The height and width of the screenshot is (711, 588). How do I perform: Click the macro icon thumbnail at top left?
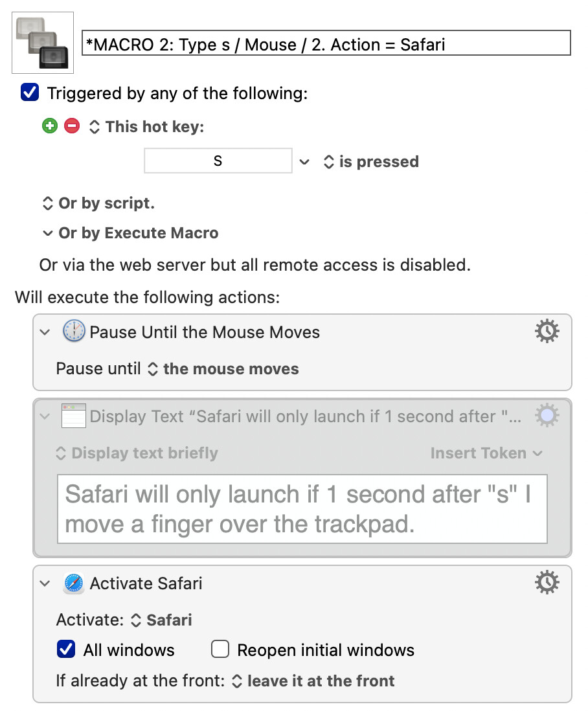pos(43,43)
